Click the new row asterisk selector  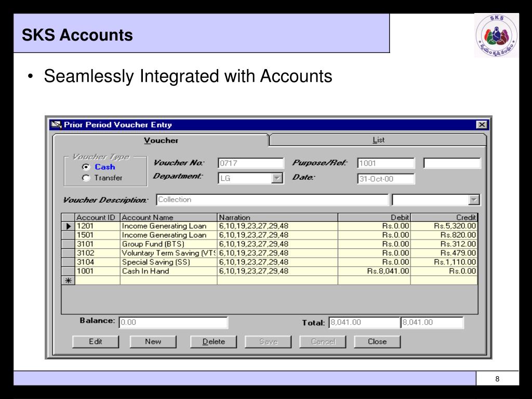coord(68,280)
